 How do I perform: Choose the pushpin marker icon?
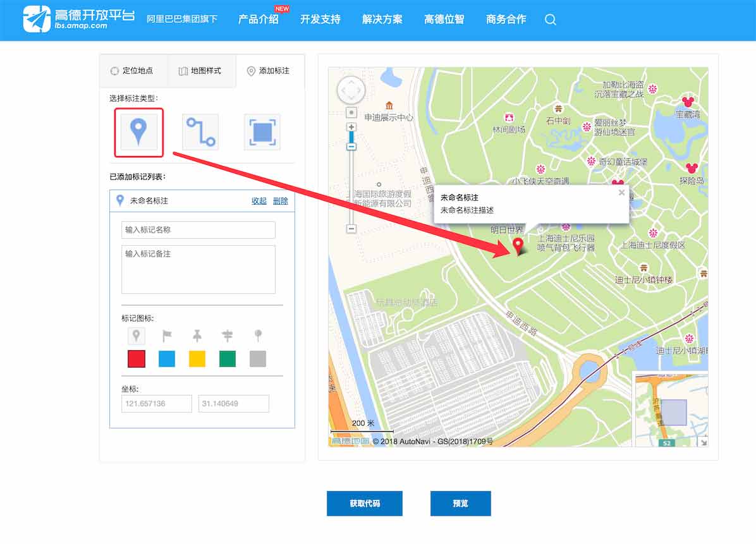198,335
